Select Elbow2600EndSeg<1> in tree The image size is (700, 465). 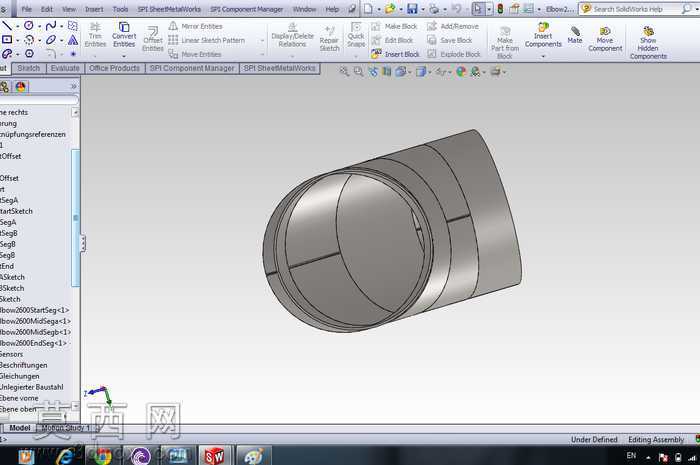click(33, 343)
